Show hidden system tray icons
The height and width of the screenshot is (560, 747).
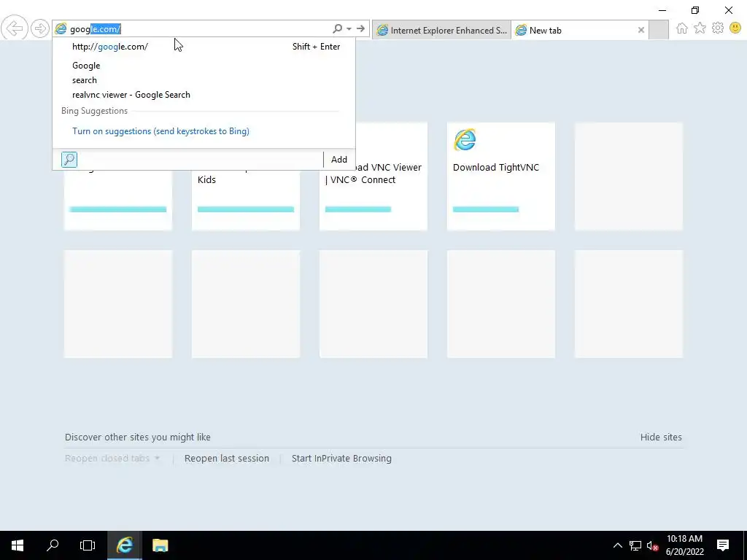tap(617, 545)
